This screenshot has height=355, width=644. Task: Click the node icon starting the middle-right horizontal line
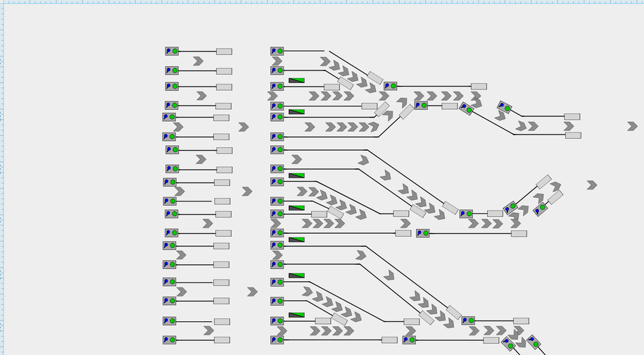[422, 233]
